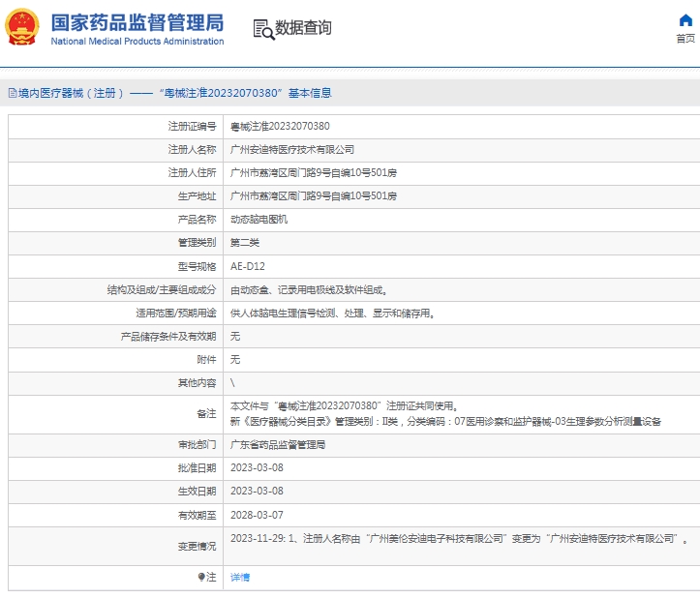Click the 有效期至 row label
The height and width of the screenshot is (598, 700).
pyautogui.click(x=197, y=516)
